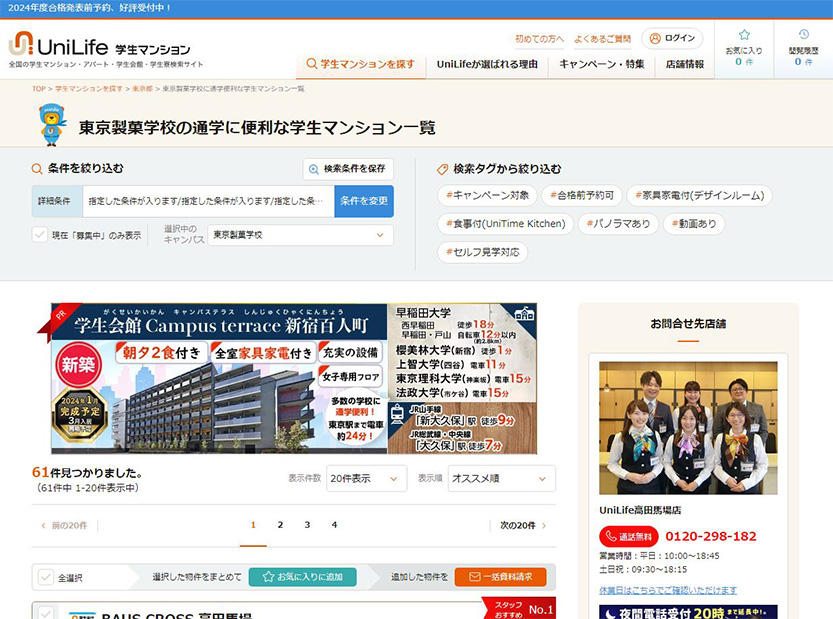Viewport: 833px width, 619px height.
Task: Click the 詳細条件 text field
Action: click(208, 201)
